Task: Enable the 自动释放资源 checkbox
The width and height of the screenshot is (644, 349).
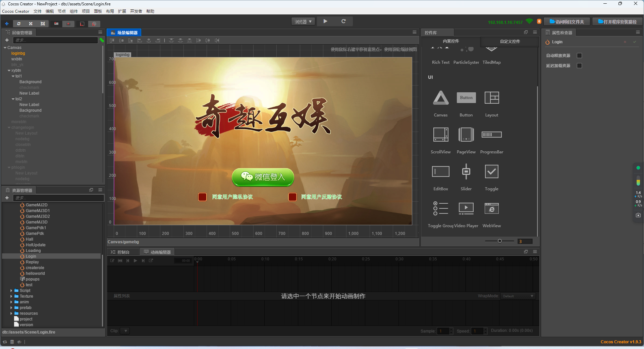Action: tap(580, 55)
